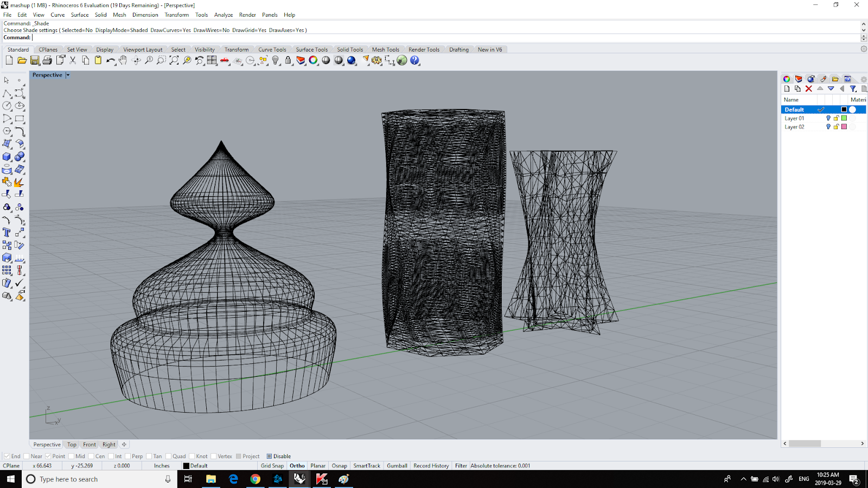Viewport: 868px width, 488px height.
Task: Toggle Record History in status bar
Action: click(431, 466)
